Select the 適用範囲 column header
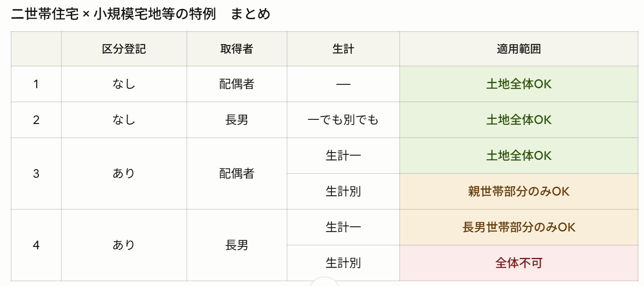This screenshot has height=286, width=644. click(519, 49)
